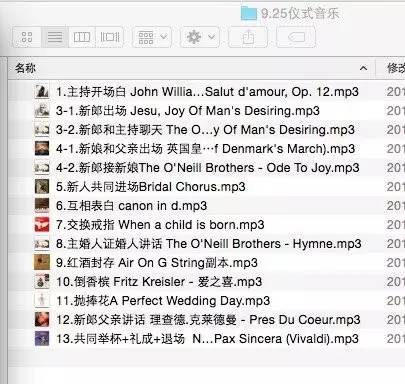Open the gear action menu

(x=200, y=37)
